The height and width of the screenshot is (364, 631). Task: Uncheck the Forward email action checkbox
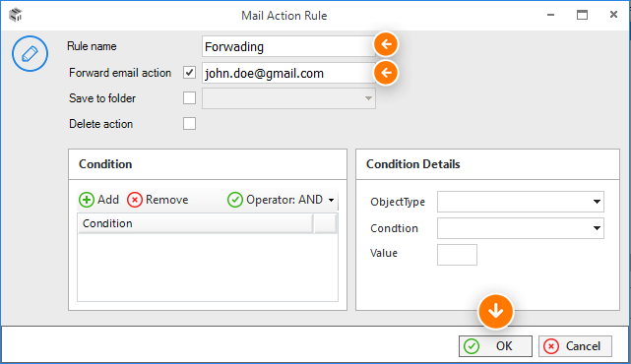[x=189, y=73]
